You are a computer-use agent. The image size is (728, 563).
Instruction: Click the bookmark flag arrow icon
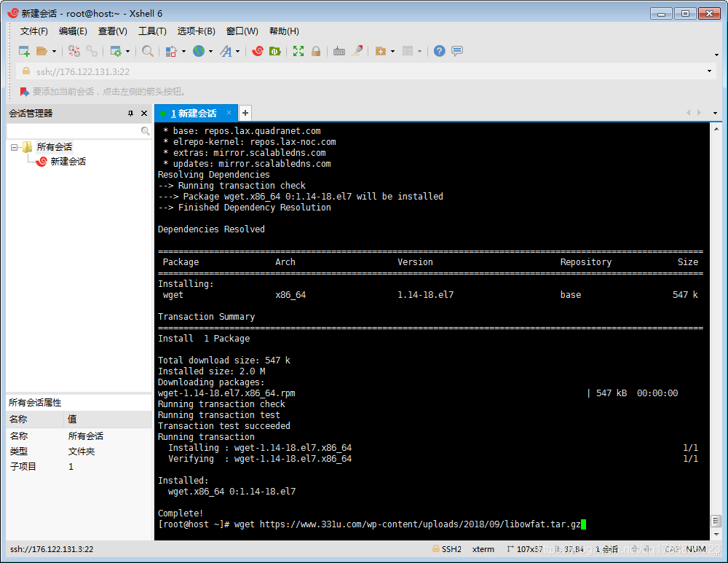25,92
